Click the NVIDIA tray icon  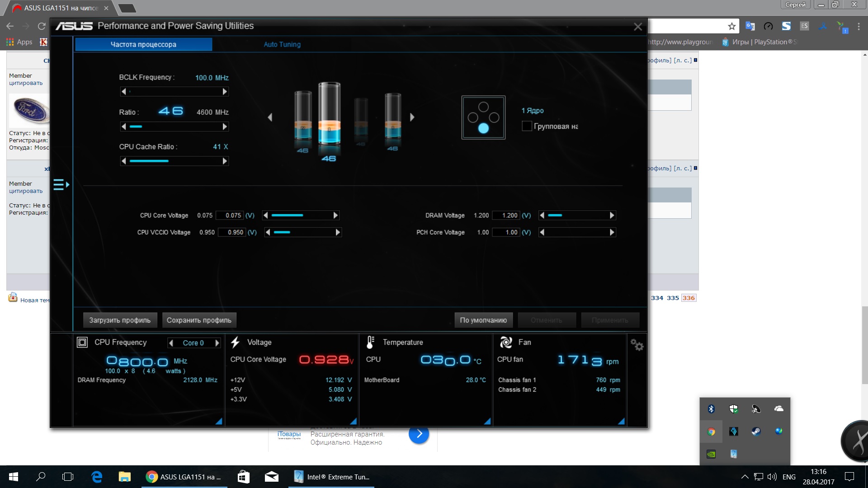point(711,454)
